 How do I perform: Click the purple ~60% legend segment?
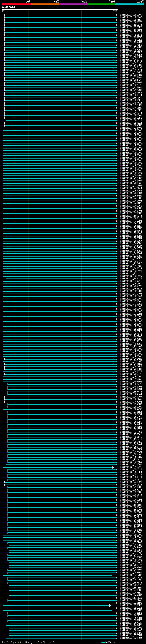pos(73,4)
